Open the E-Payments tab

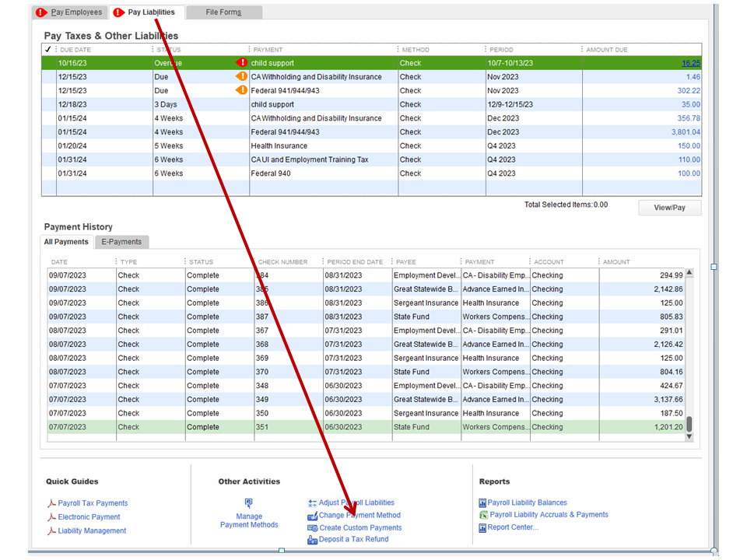coord(121,242)
